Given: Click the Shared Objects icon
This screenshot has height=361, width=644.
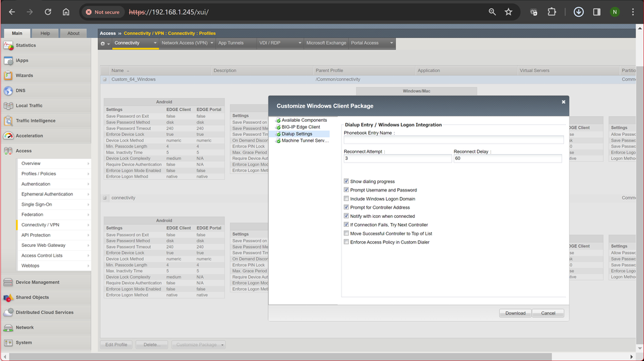Looking at the screenshot, I should click(x=8, y=298).
